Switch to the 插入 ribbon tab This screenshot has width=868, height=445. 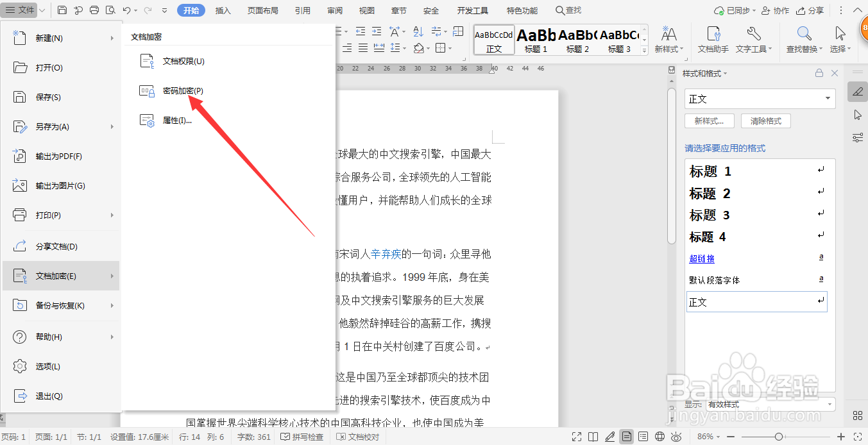[223, 10]
